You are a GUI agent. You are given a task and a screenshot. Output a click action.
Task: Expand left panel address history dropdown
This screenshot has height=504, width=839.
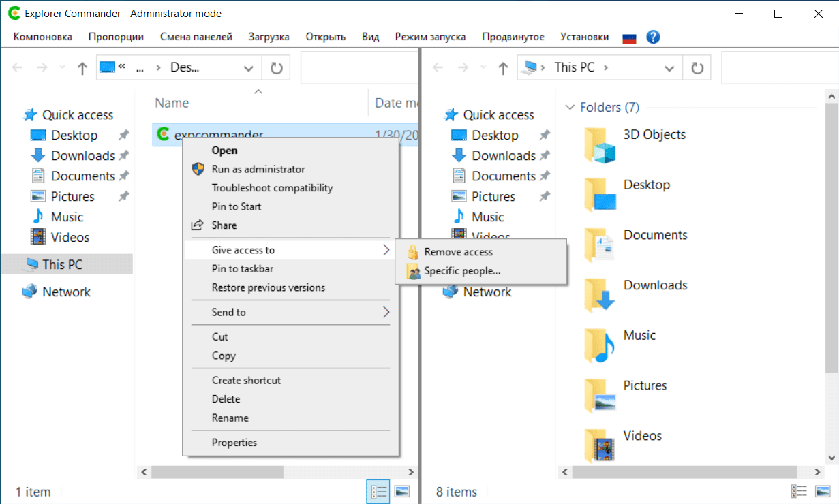click(248, 67)
